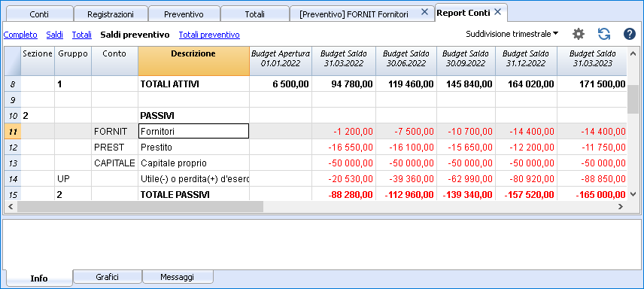Click the -165 000,00 total value
Viewport: 644px width, 289px height.
click(592, 194)
